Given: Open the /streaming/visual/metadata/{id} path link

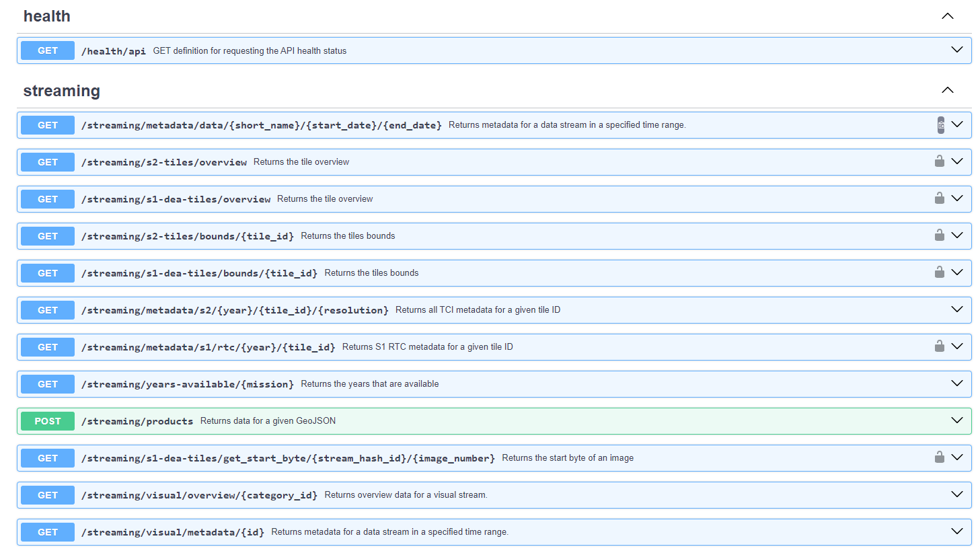Looking at the screenshot, I should tap(173, 532).
